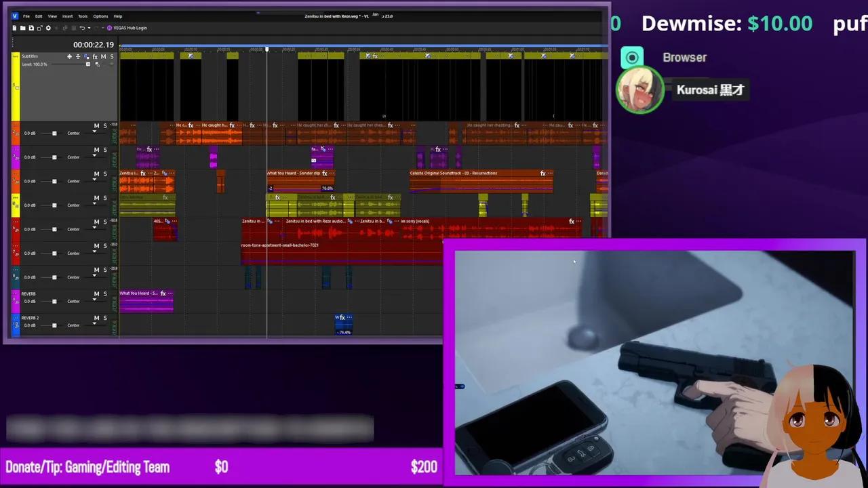The image size is (868, 488).
Task: Click the Undo arrow icon
Action: click(x=82, y=28)
